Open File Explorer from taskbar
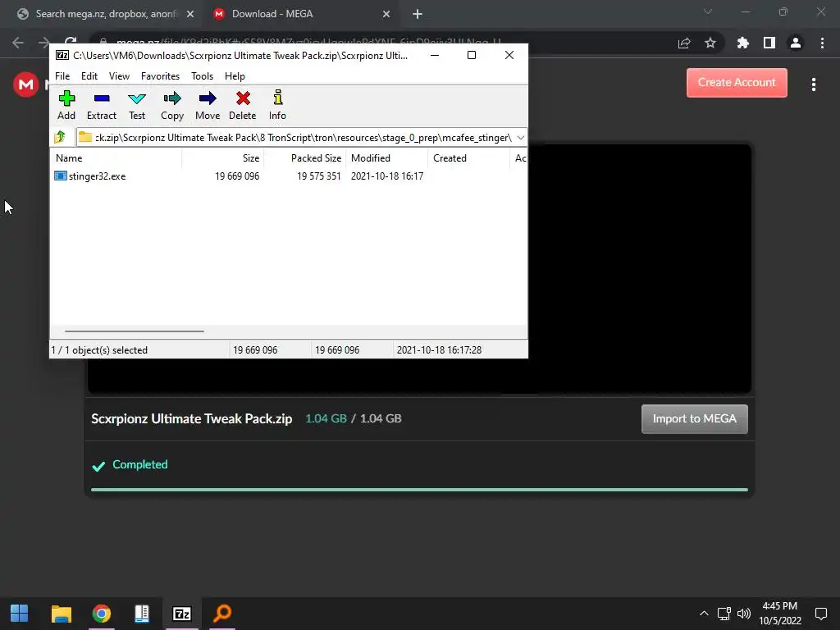840x630 pixels. (x=61, y=614)
